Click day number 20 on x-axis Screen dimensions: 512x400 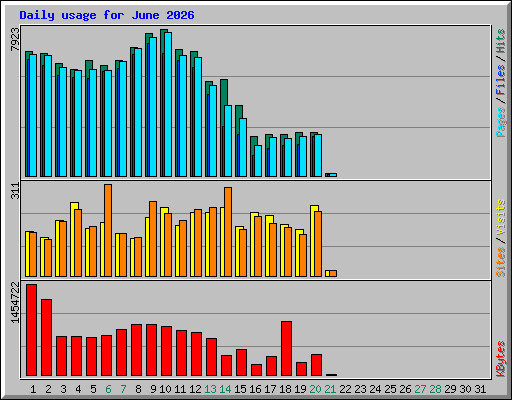[315, 389]
